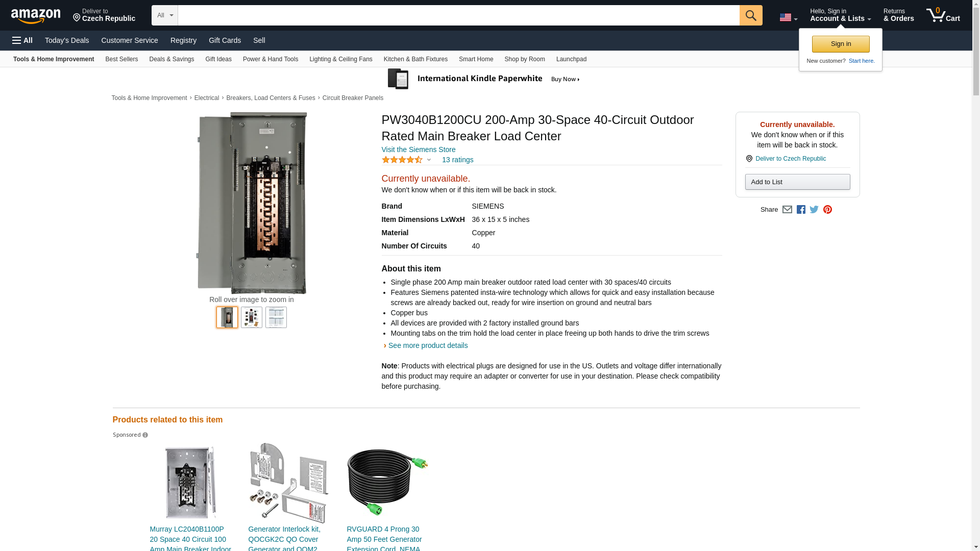980x551 pixels.
Task: Select the third product image thumbnail
Action: pyautogui.click(x=276, y=317)
